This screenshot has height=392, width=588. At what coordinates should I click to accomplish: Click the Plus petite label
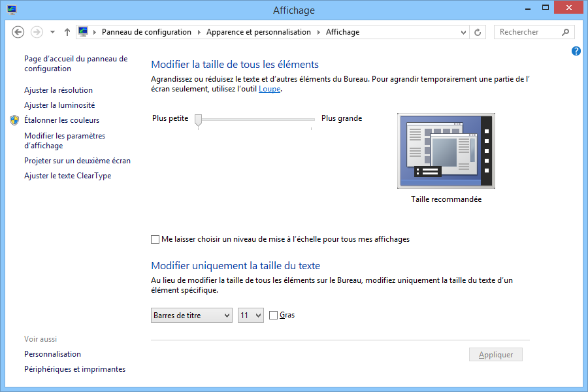(171, 118)
